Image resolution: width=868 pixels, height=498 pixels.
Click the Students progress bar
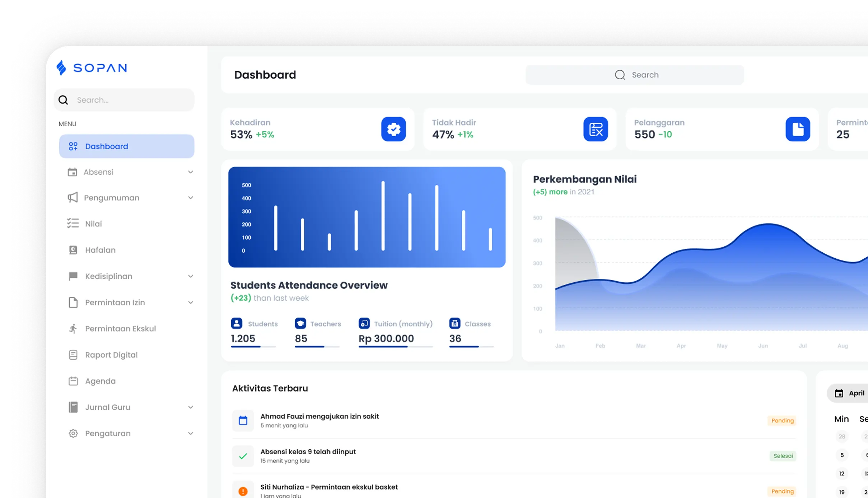pos(253,347)
